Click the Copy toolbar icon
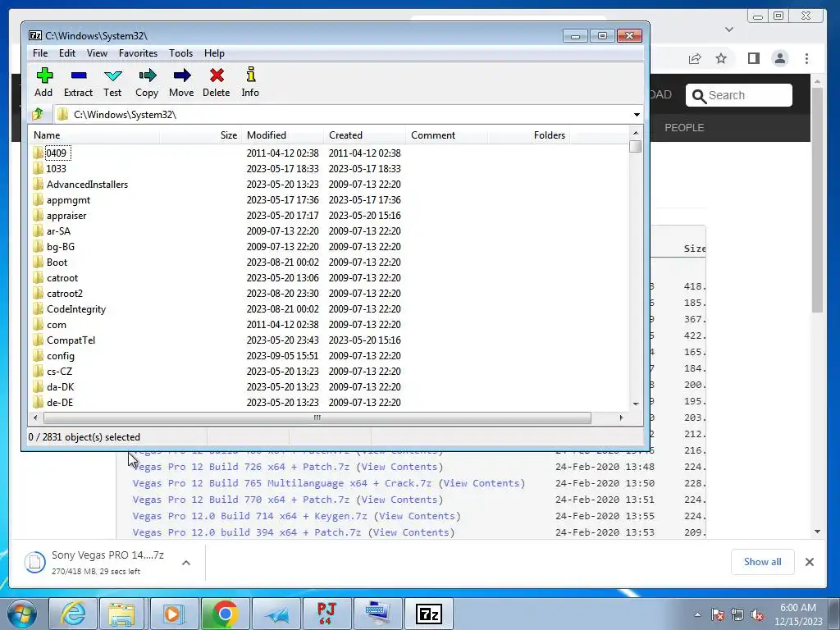This screenshot has height=630, width=840. [147, 75]
